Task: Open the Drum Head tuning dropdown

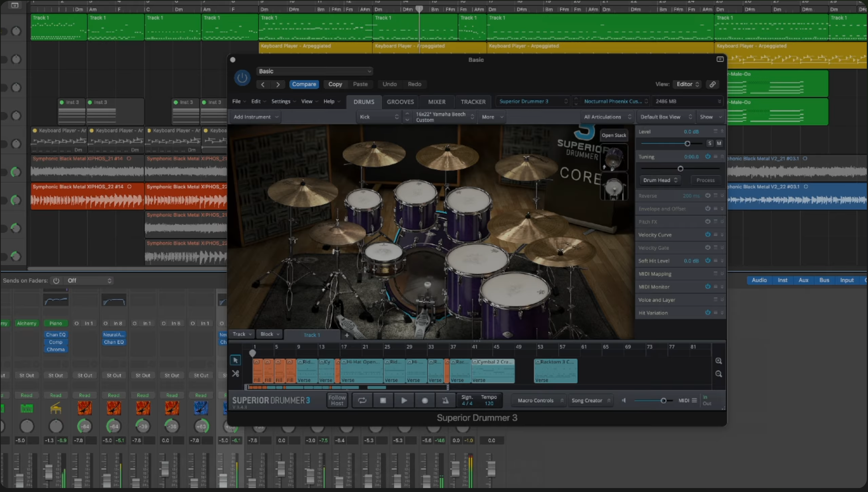Action: 660,180
